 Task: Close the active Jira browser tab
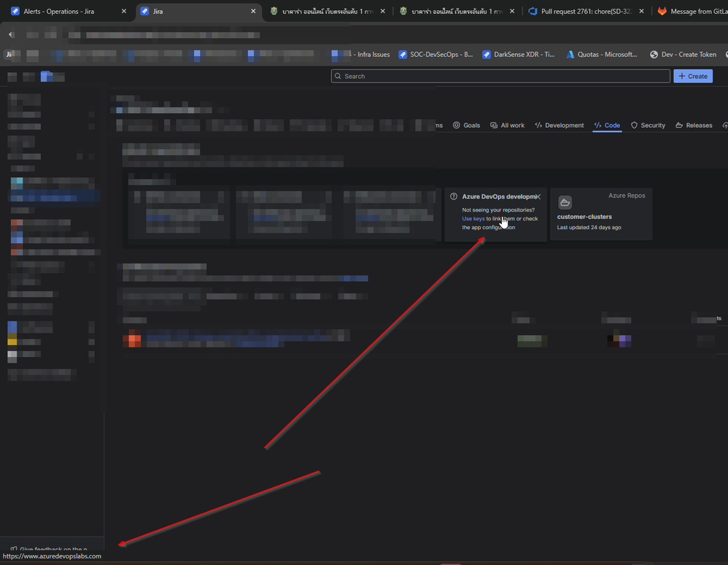253,11
